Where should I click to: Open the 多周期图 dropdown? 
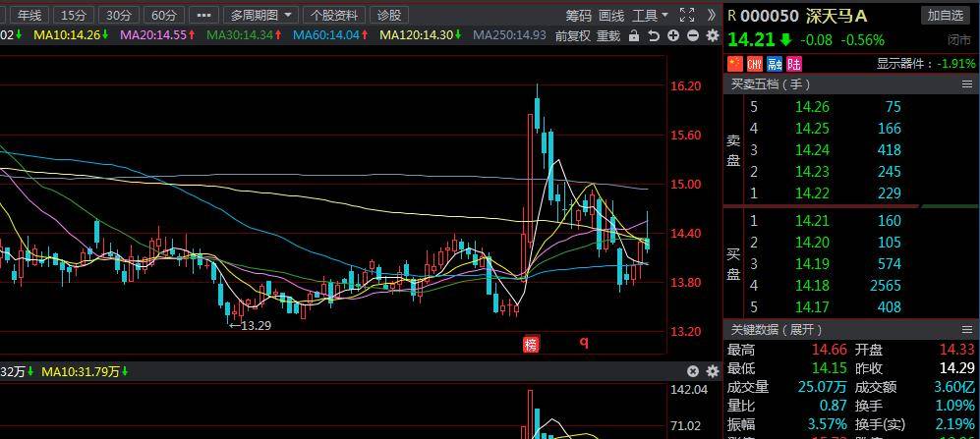[261, 15]
